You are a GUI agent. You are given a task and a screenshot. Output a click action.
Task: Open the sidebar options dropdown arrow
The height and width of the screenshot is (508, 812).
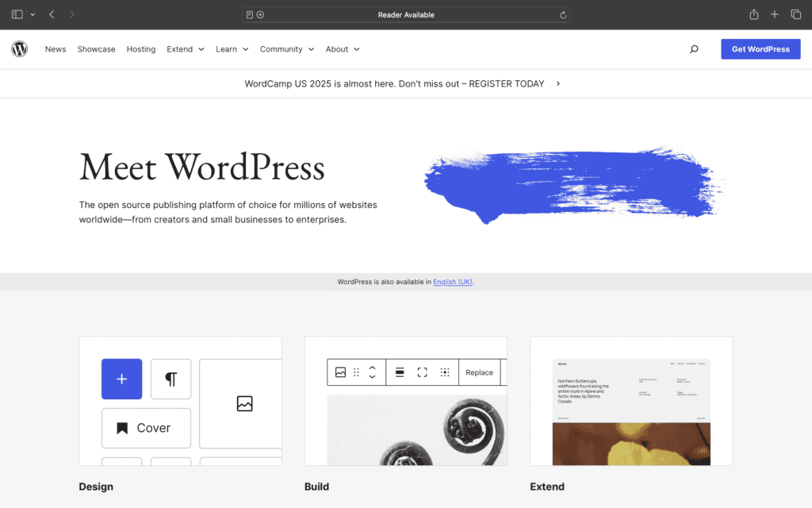[x=33, y=14]
